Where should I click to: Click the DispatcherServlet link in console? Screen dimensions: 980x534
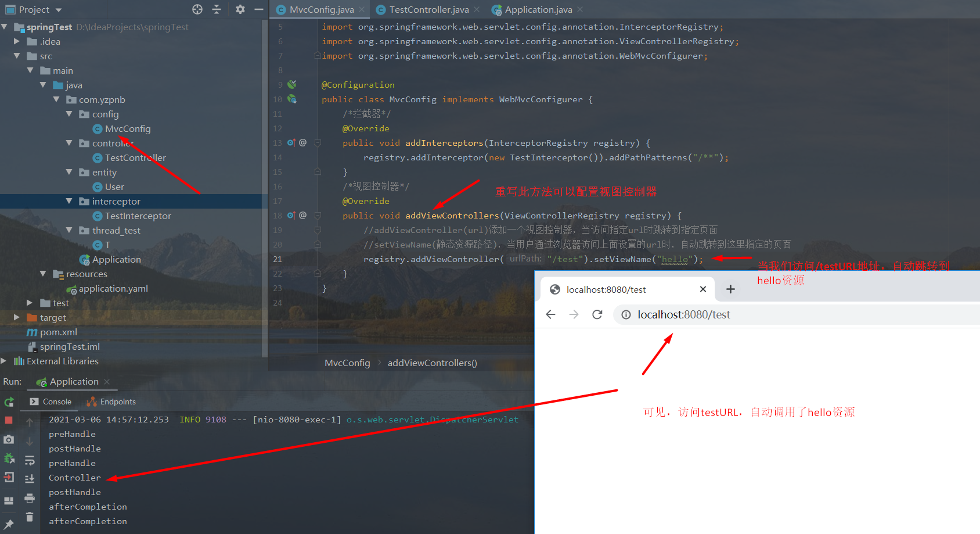pos(433,420)
